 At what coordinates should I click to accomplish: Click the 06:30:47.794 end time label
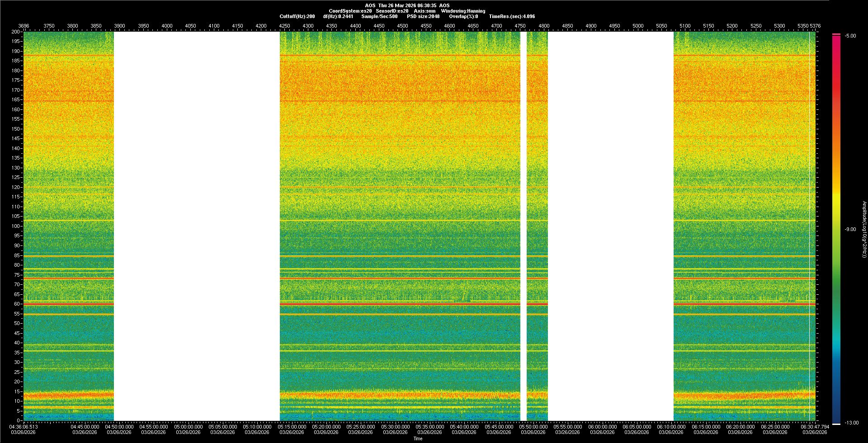[x=815, y=426]
